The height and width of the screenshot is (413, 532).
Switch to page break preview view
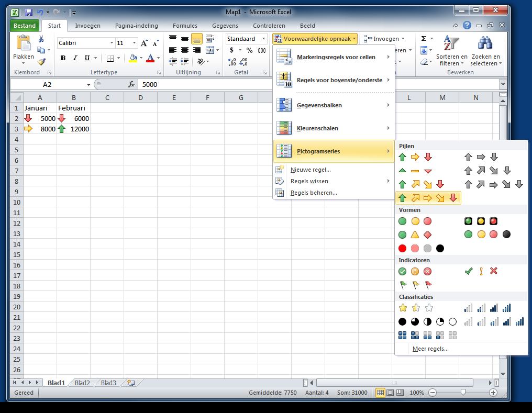click(400, 393)
